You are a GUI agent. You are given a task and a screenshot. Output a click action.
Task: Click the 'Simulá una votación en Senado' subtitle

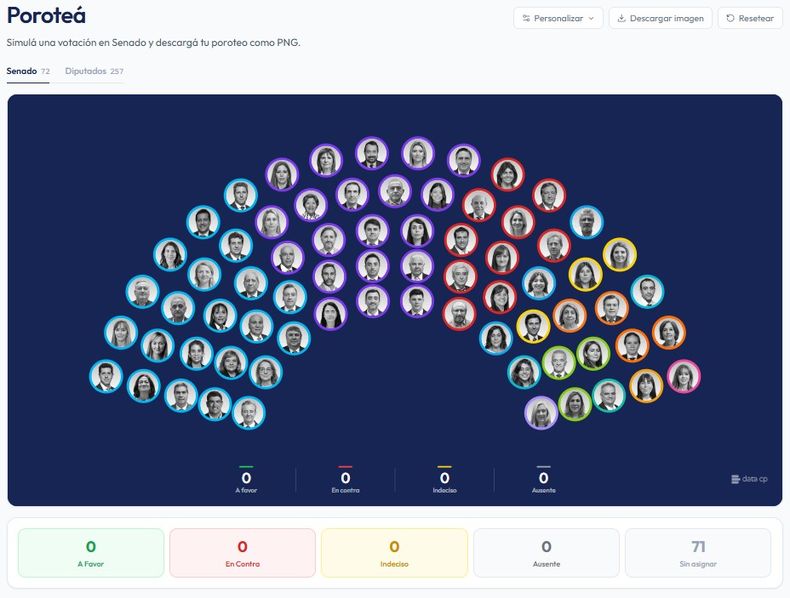point(153,43)
